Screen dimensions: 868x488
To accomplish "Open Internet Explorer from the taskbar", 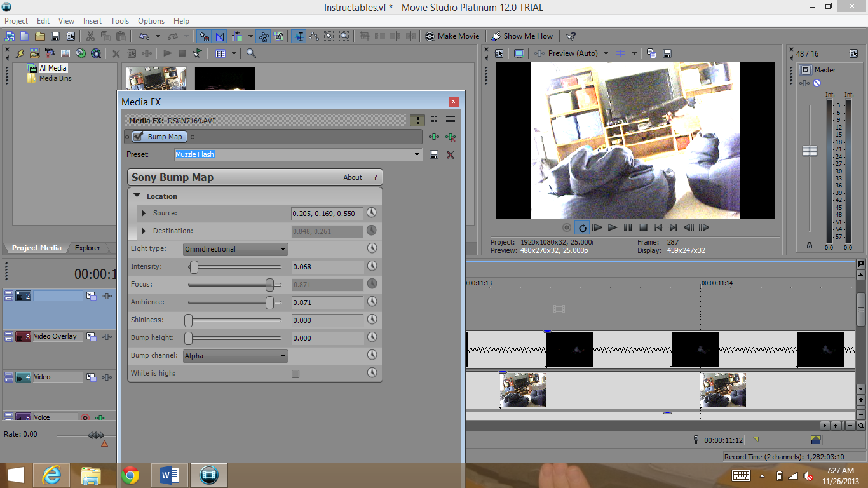I will pos(51,475).
